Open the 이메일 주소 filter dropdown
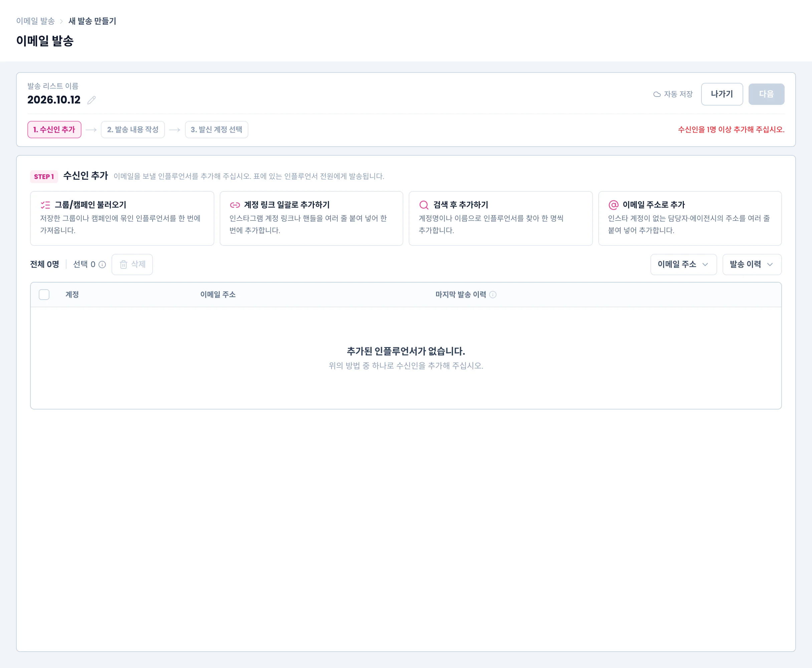812x668 pixels. (x=683, y=265)
